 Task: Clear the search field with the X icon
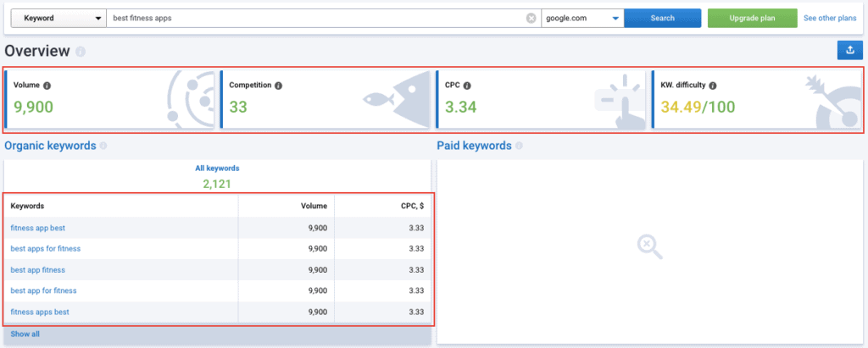(x=531, y=18)
